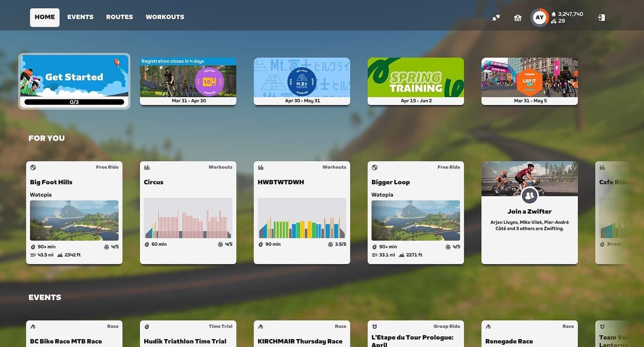The height and width of the screenshot is (347, 644).
Task: Open the Lap It Up racing card
Action: click(x=530, y=81)
